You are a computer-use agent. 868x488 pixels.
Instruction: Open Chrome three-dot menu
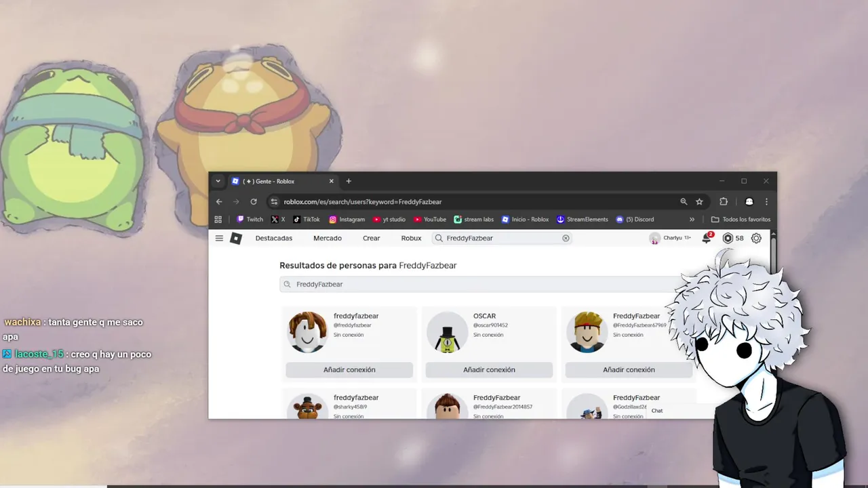(766, 201)
